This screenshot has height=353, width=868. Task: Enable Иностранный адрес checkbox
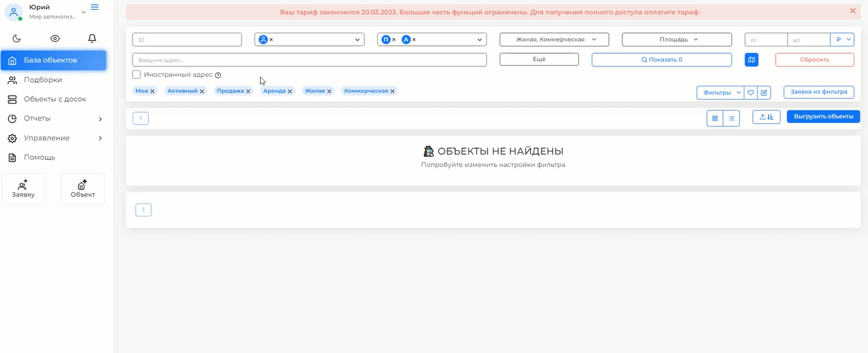137,75
